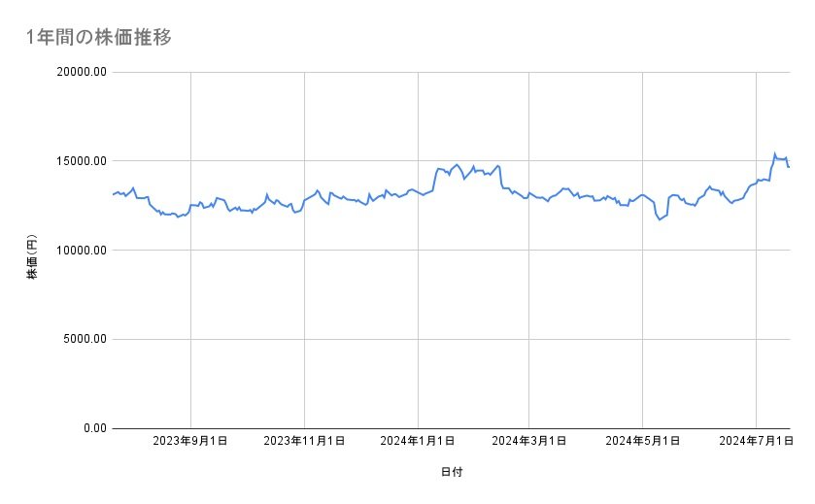Click the line's highest peak in July 2024
The height and width of the screenshot is (504, 815).
click(774, 153)
